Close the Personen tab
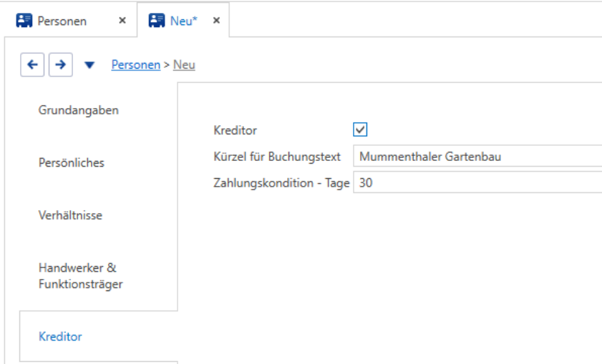This screenshot has width=602, height=364. 122,20
